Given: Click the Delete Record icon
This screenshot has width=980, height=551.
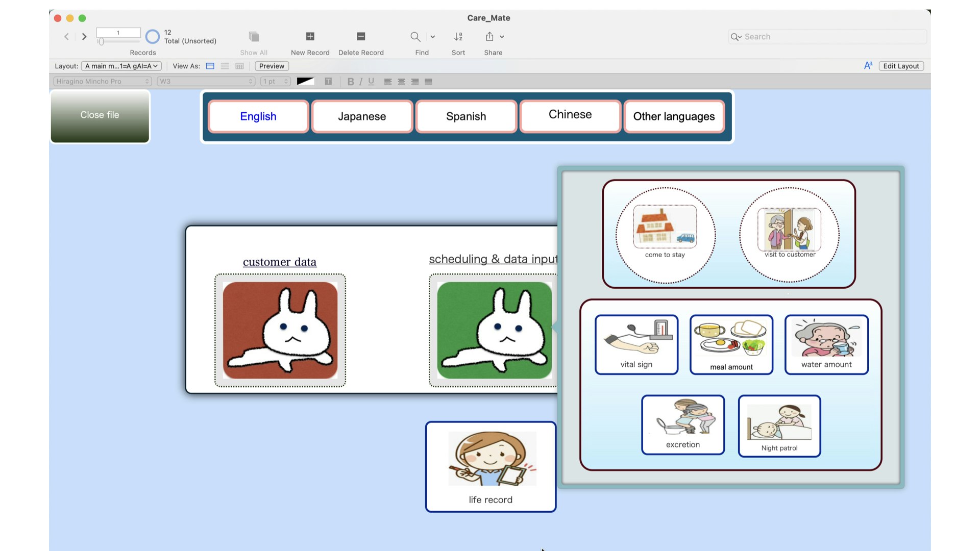Looking at the screenshot, I should coord(360,36).
